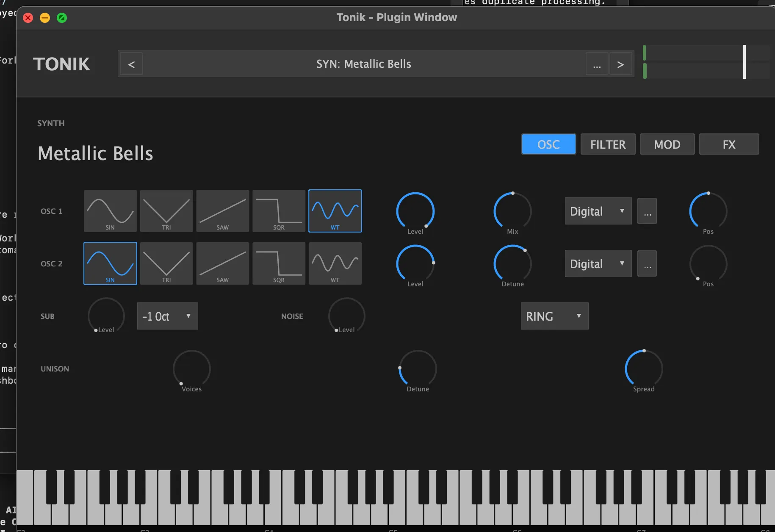Click the UNISON Detune knob
The image size is (775, 532).
(418, 369)
